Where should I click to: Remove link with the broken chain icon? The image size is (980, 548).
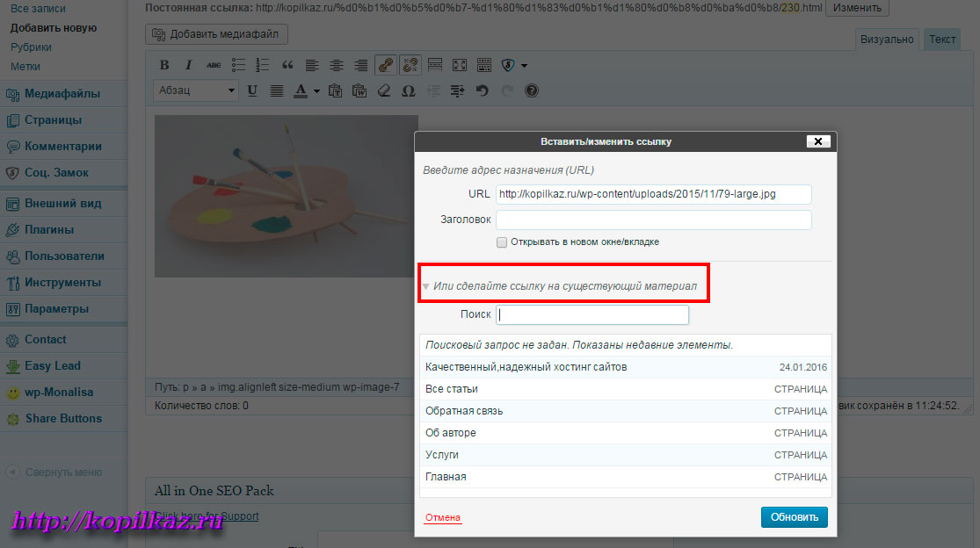coord(410,65)
